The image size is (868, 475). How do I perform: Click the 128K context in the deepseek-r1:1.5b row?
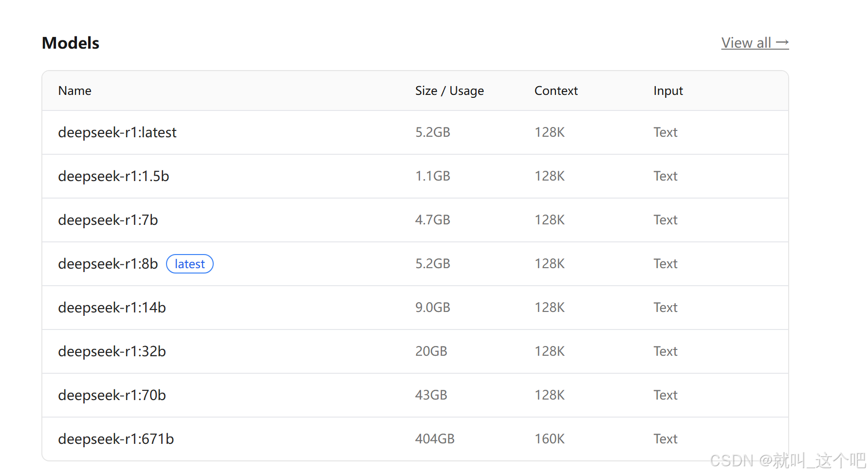click(550, 176)
